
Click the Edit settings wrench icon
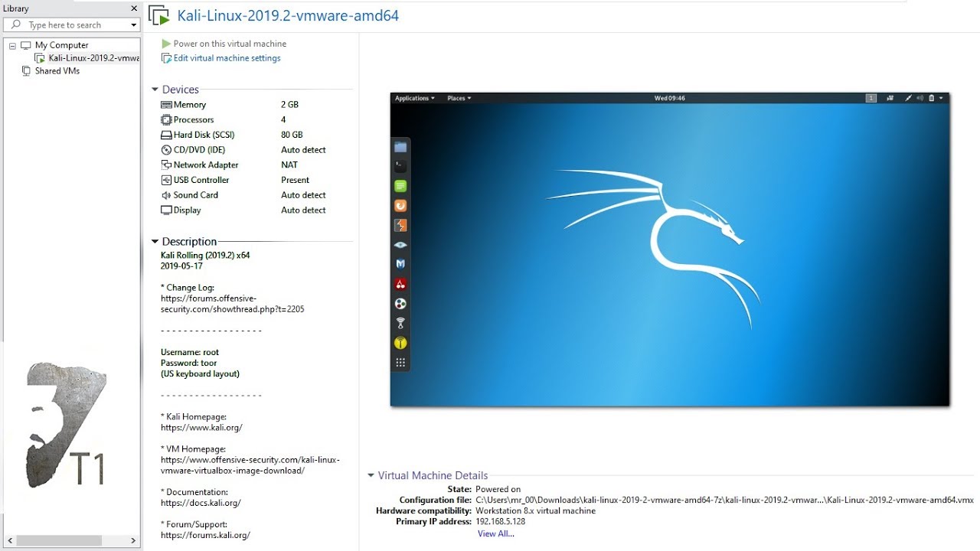click(166, 58)
